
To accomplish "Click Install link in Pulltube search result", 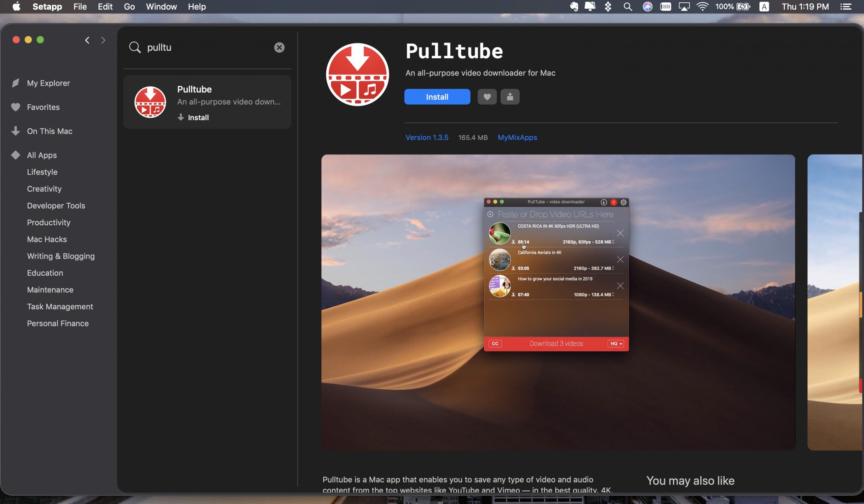I will (193, 117).
